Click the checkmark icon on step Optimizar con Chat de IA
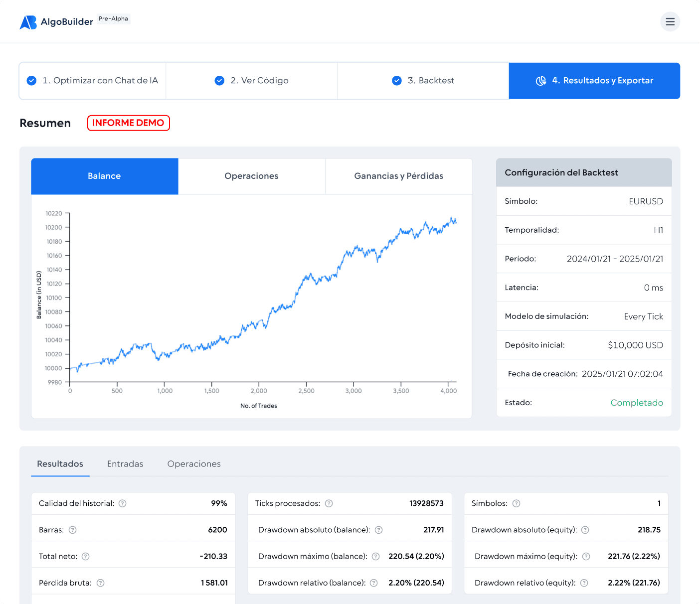 [31, 80]
